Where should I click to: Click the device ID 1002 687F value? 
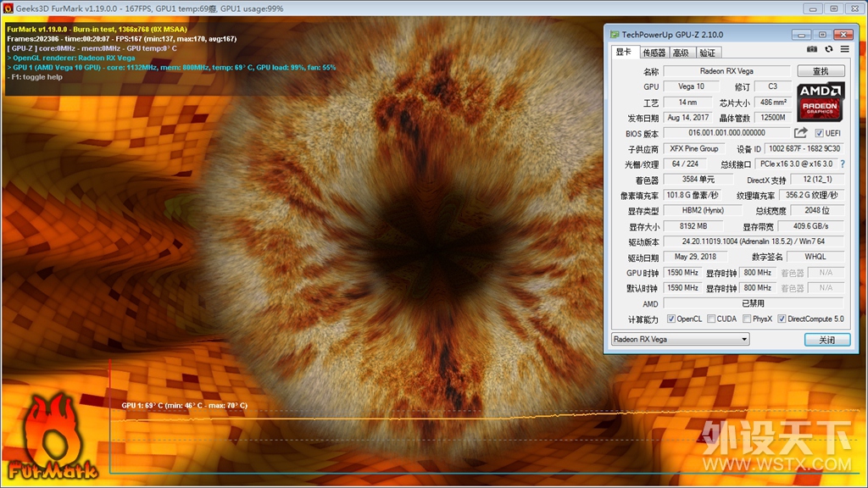click(x=804, y=148)
